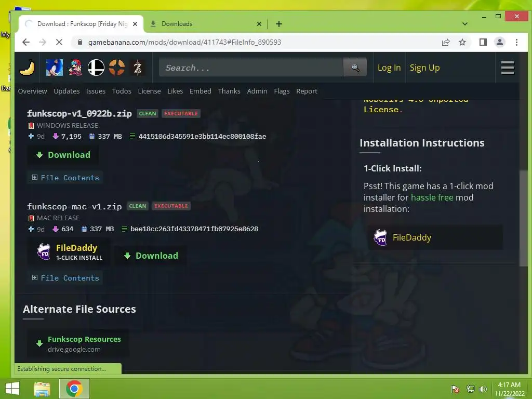Image resolution: width=532 pixels, height=399 pixels.
Task: Open Action Center flag in tray
Action: (x=455, y=389)
